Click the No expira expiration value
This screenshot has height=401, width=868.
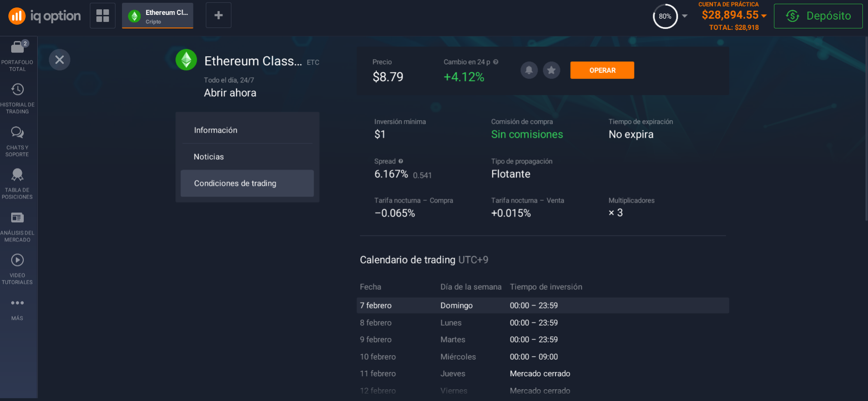pos(631,134)
